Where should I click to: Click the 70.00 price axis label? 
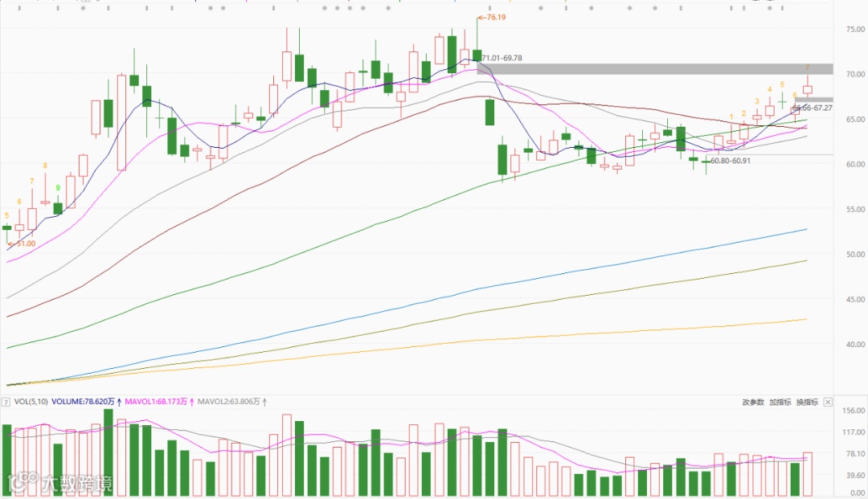tap(855, 74)
